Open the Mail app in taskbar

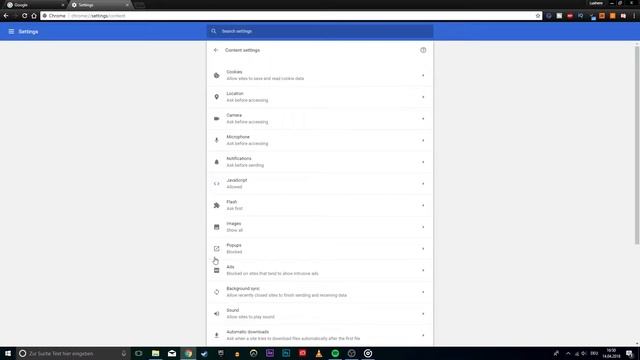click(x=172, y=353)
